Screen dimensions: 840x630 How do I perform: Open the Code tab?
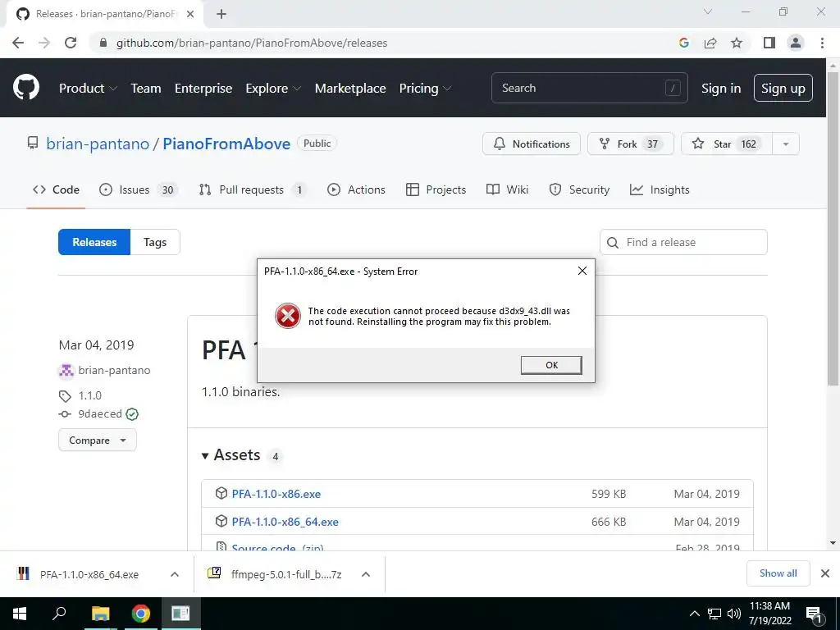(56, 189)
